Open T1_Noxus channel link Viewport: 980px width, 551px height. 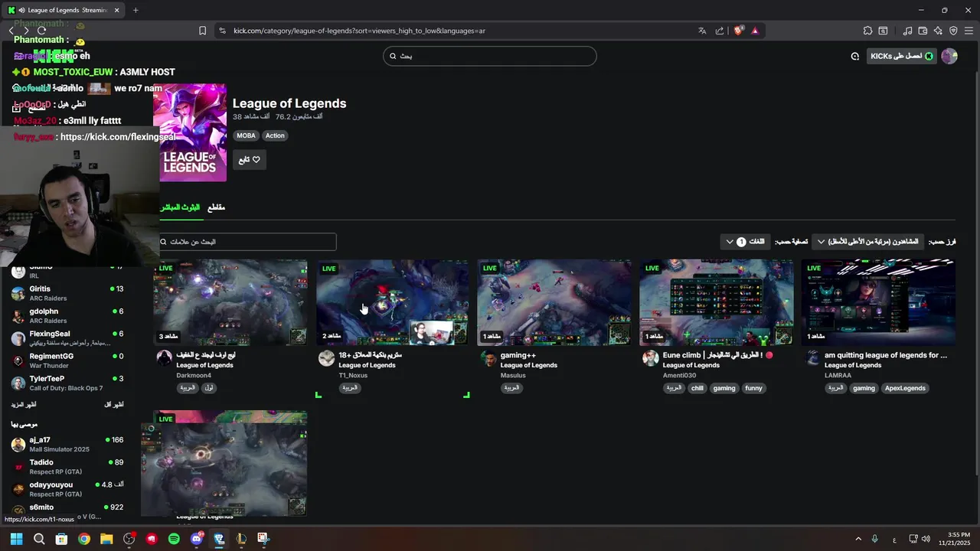coord(353,376)
